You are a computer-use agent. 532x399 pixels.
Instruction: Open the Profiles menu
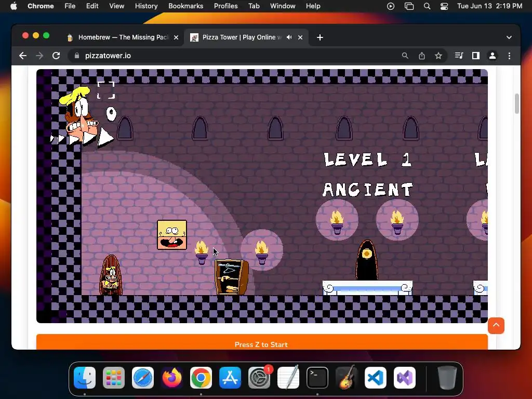pyautogui.click(x=225, y=6)
